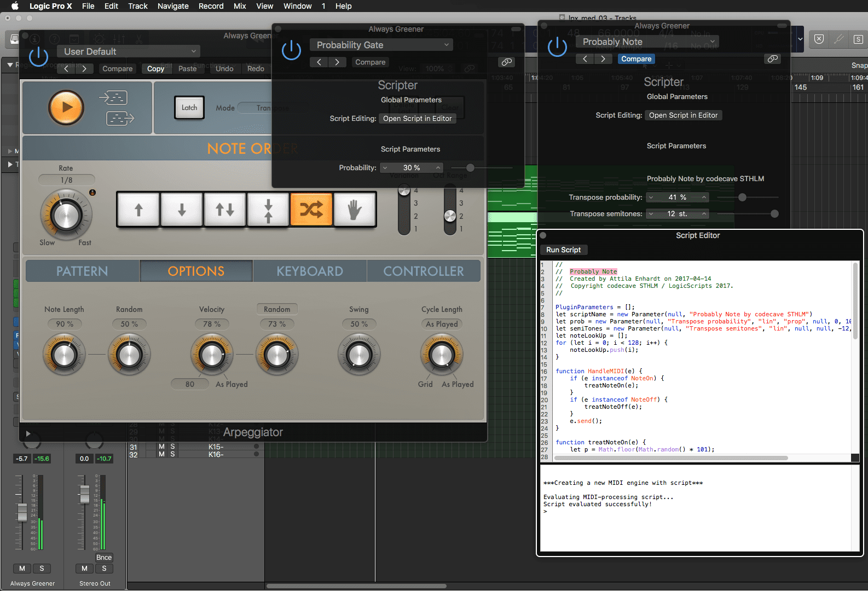Click the link icon in Probability Gate window
The width and height of the screenshot is (868, 591).
click(507, 62)
